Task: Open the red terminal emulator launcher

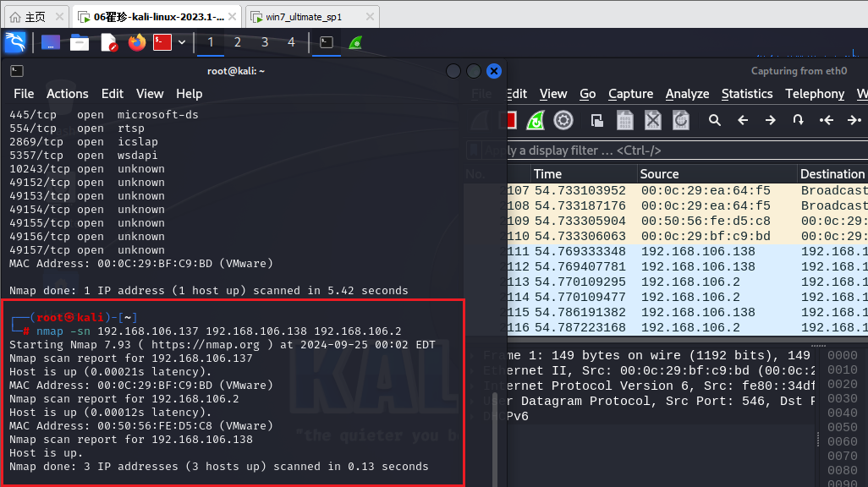Action: [162, 42]
